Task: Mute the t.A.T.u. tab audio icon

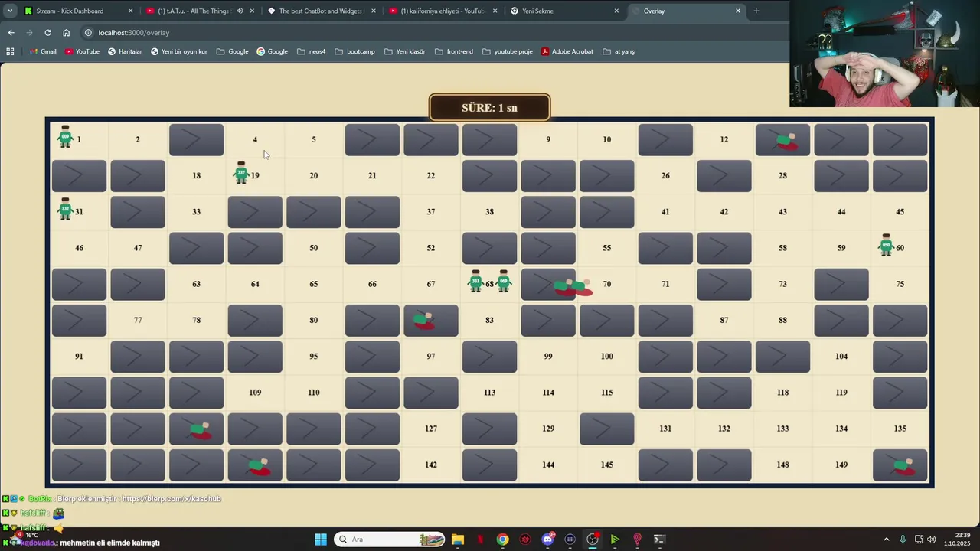Action: pos(240,11)
